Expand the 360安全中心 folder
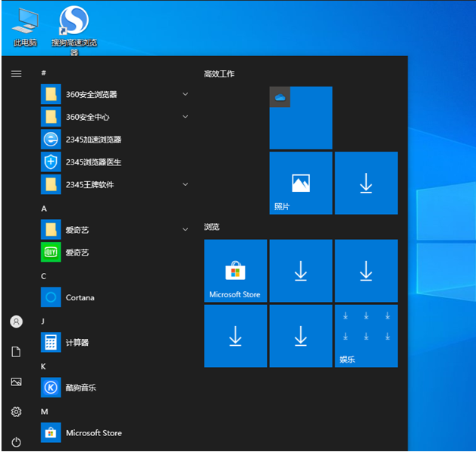This screenshot has height=452, width=476. coord(186,117)
